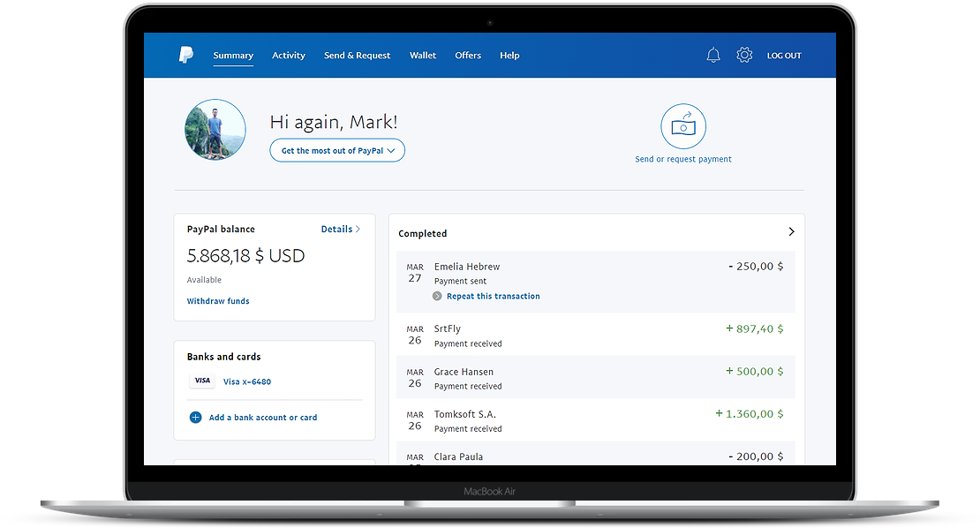Click the Visa card logo
The width and height of the screenshot is (980, 528).
pyautogui.click(x=202, y=381)
